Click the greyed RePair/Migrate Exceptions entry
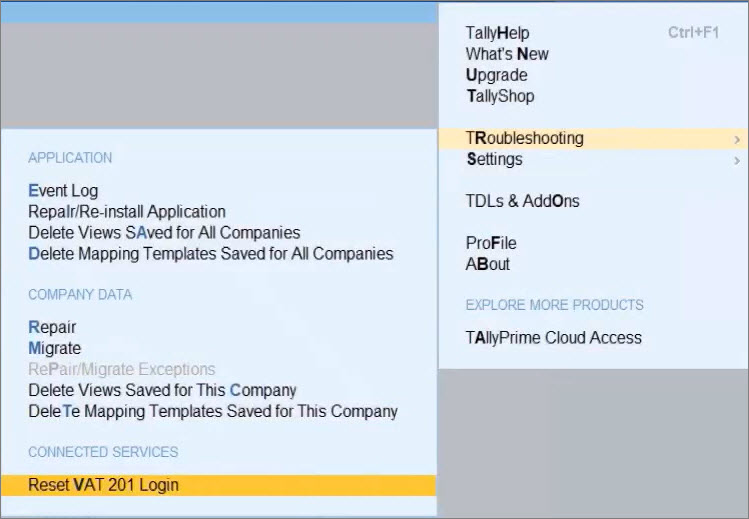Viewport: 749px width, 519px height. 122,369
